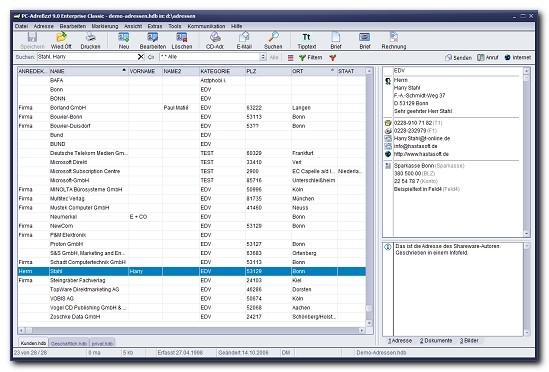Open the Adresse menu
The height and width of the screenshot is (372, 549).
coord(43,26)
